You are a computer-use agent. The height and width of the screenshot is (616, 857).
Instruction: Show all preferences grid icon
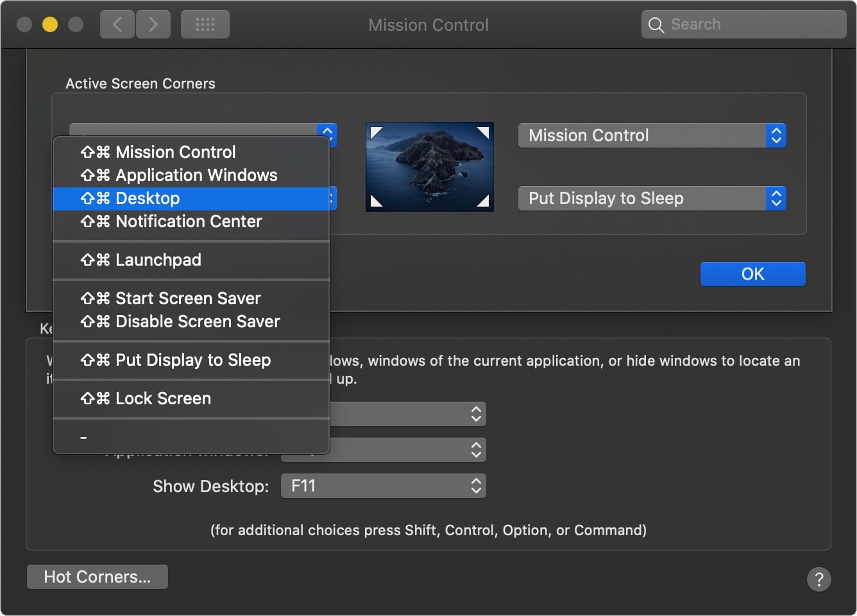[205, 25]
